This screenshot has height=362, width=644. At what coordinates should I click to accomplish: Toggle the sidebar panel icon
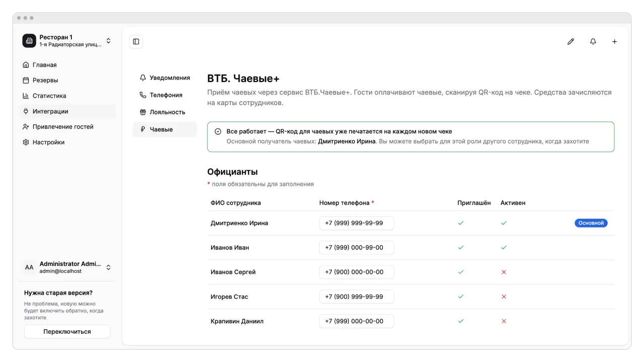point(136,42)
